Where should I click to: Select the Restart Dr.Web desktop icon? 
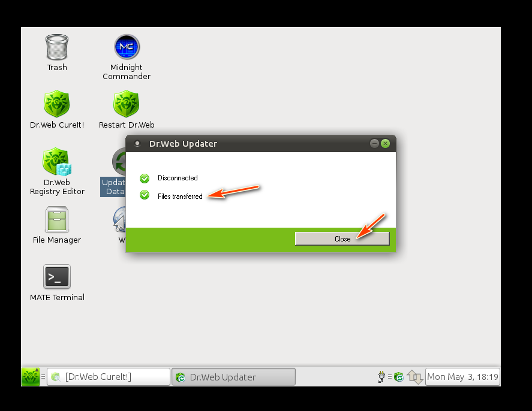coord(126,104)
